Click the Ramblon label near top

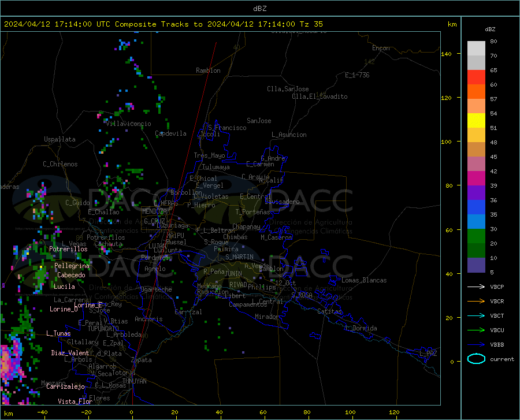click(x=208, y=70)
